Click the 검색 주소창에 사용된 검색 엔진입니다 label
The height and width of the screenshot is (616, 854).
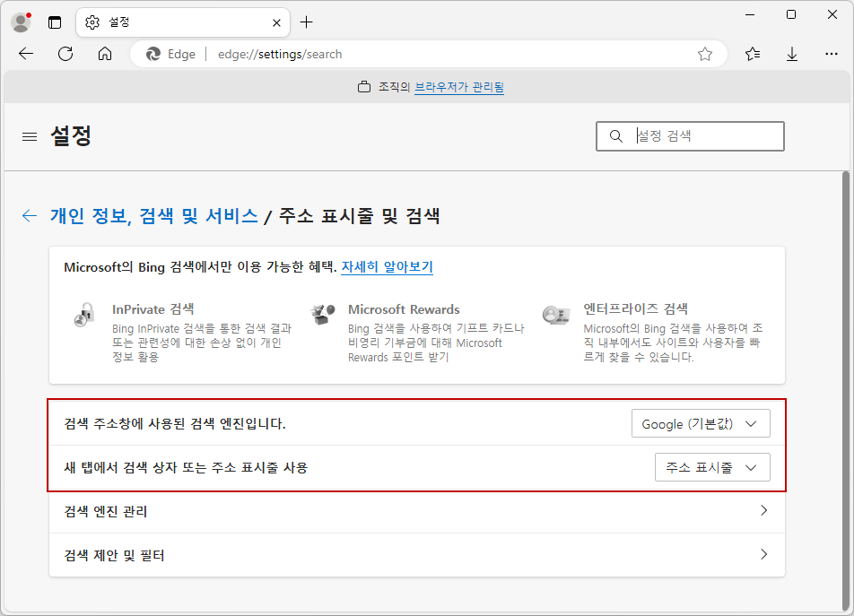[x=175, y=423]
